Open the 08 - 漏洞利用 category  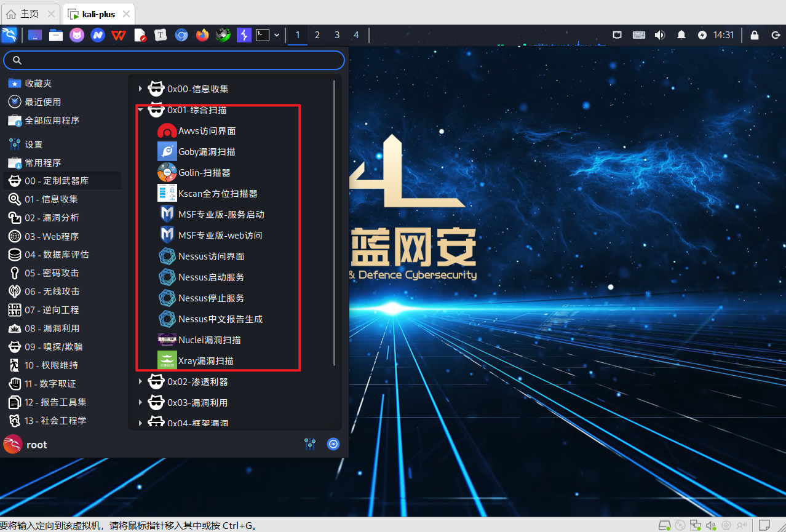[x=63, y=328]
